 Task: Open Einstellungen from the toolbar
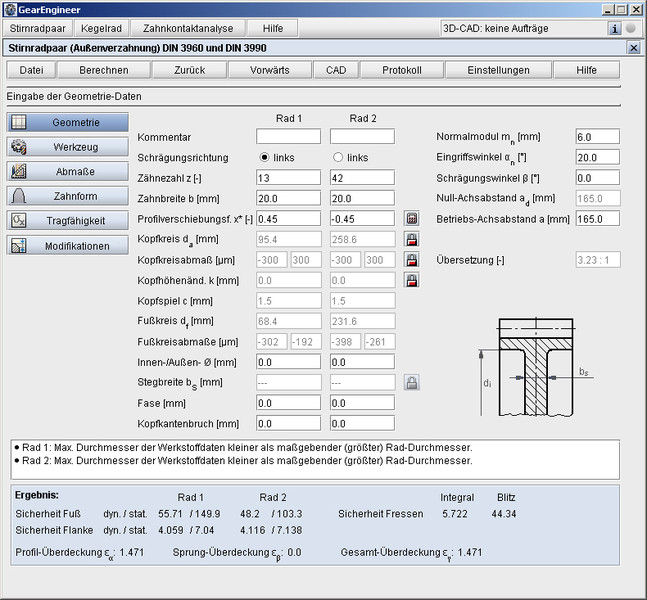pyautogui.click(x=499, y=70)
